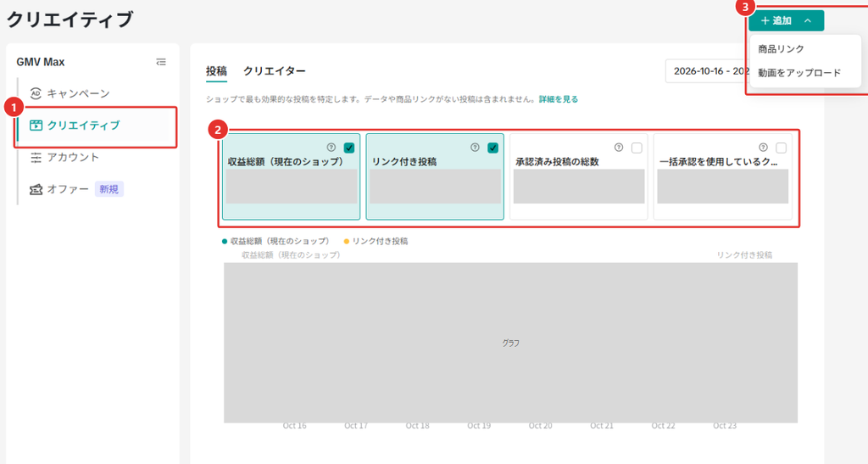Click the グラフ chart area

point(510,343)
